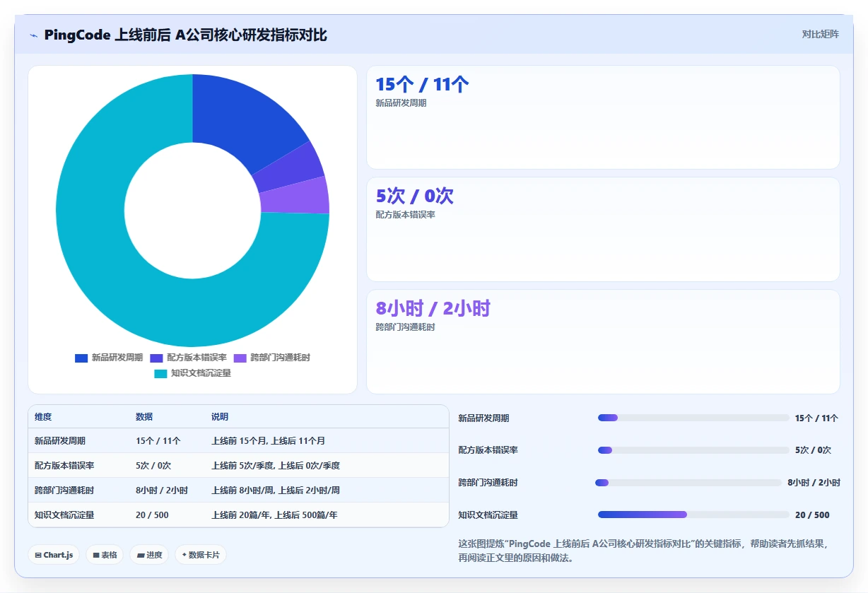Screen dimensions: 868x593
Task: Click the 新品研发周期 progress bar
Action: pos(693,418)
